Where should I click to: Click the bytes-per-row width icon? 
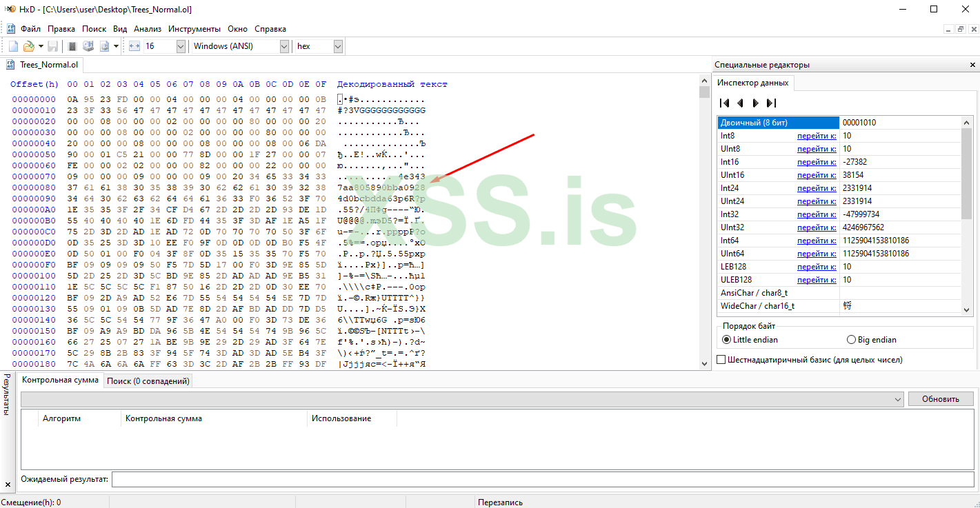(x=134, y=46)
